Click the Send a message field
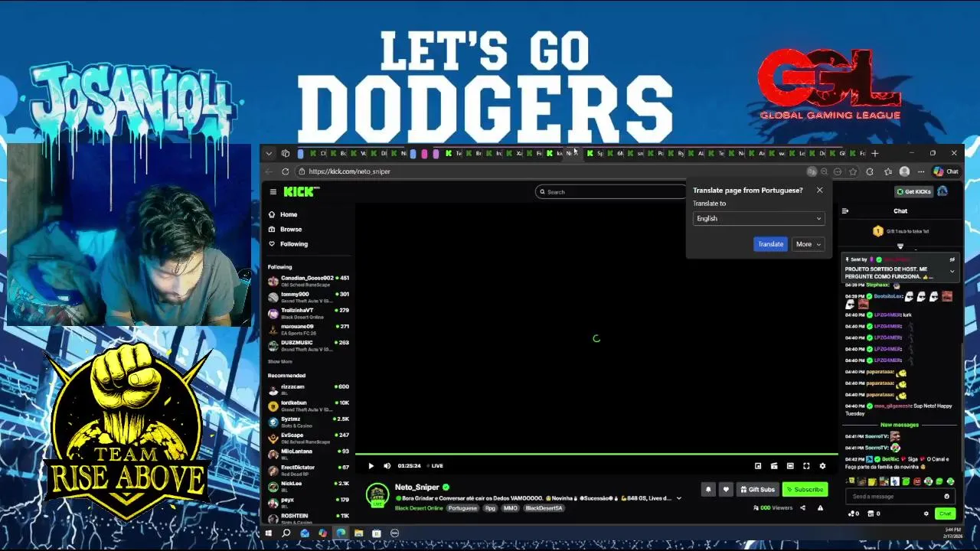 893,497
